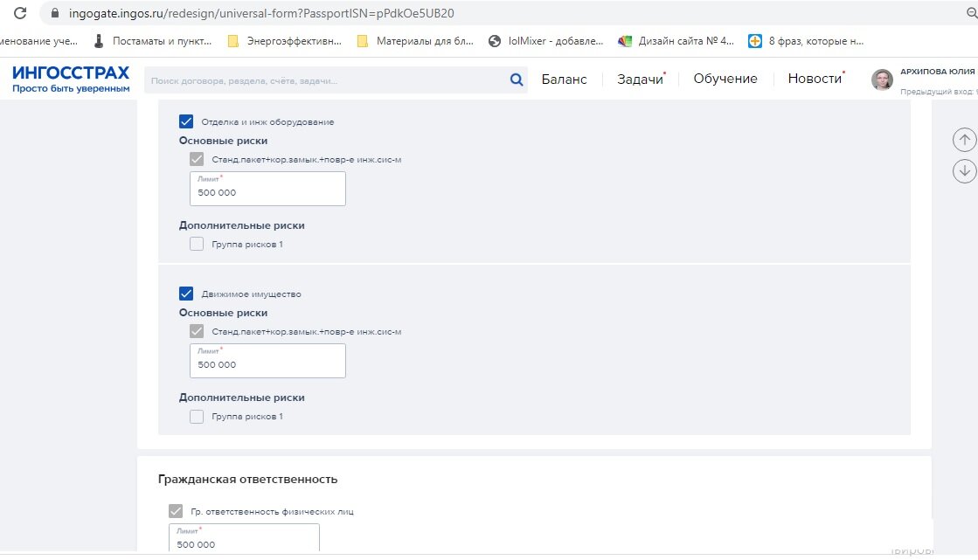
Task: Uncheck Движимое имущество checkbox
Action: (186, 294)
